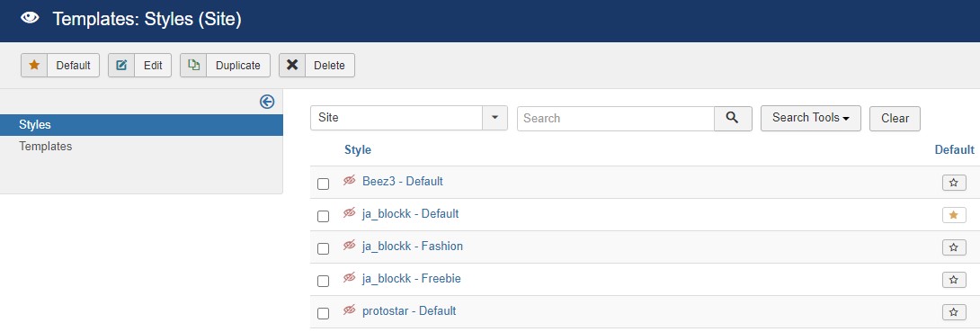Click the Clear button

(x=895, y=118)
